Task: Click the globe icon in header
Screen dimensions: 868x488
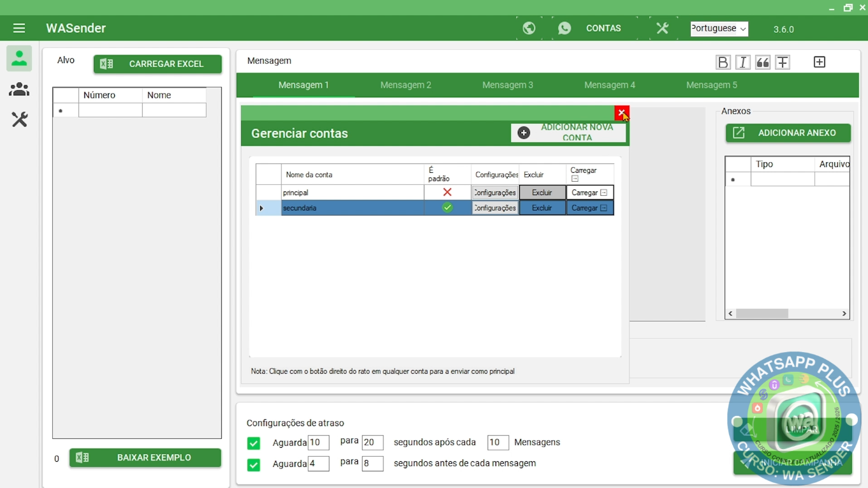Action: 529,28
